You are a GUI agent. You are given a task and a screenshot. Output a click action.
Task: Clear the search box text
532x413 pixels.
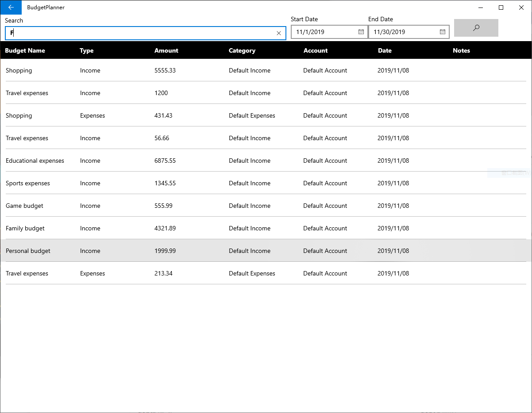tap(279, 33)
